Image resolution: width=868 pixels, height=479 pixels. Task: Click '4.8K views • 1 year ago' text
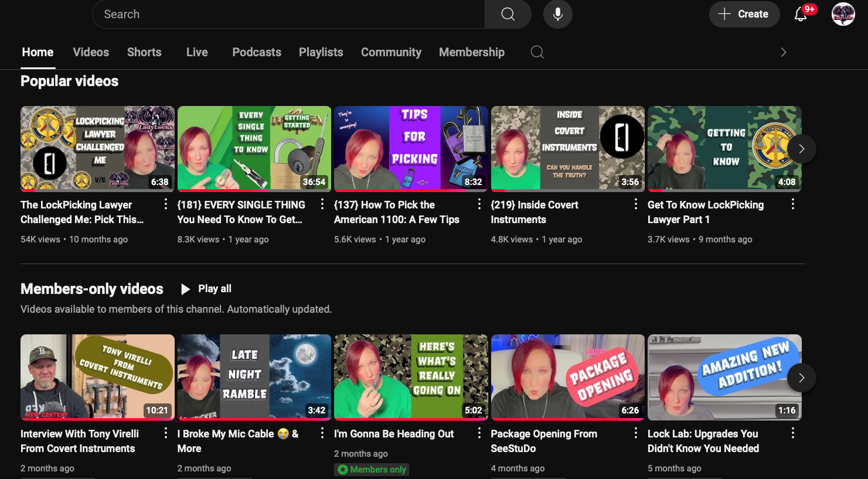click(x=536, y=239)
